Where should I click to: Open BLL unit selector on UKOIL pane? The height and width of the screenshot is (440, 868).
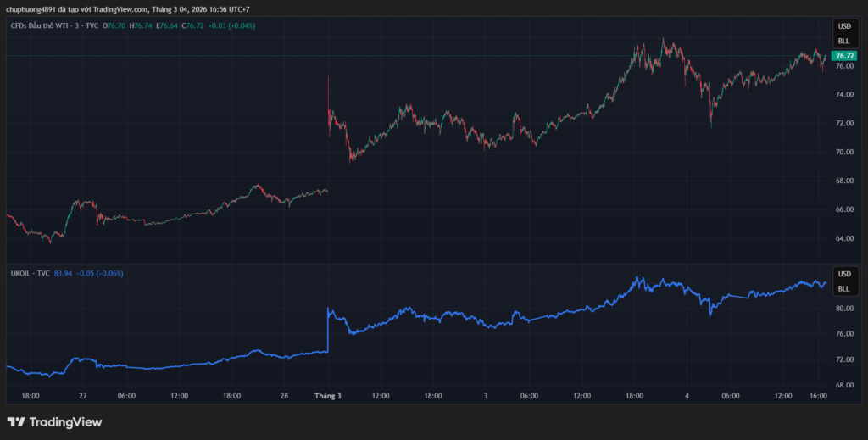click(843, 288)
